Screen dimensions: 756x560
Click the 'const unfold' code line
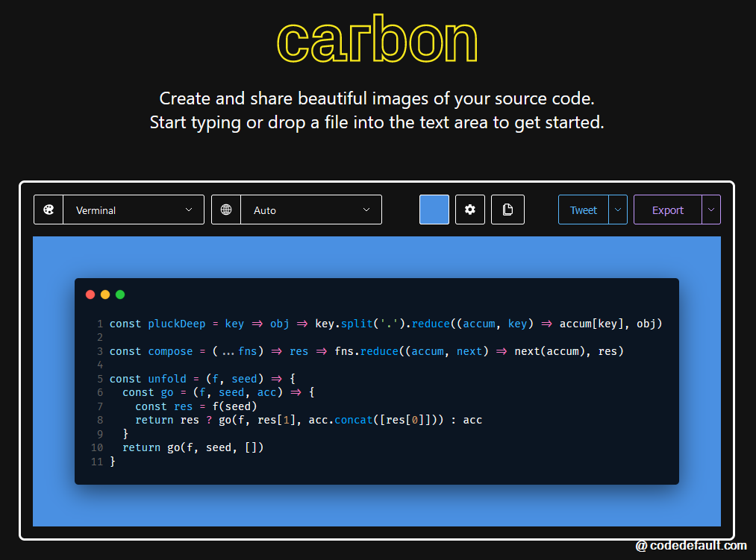coord(202,379)
